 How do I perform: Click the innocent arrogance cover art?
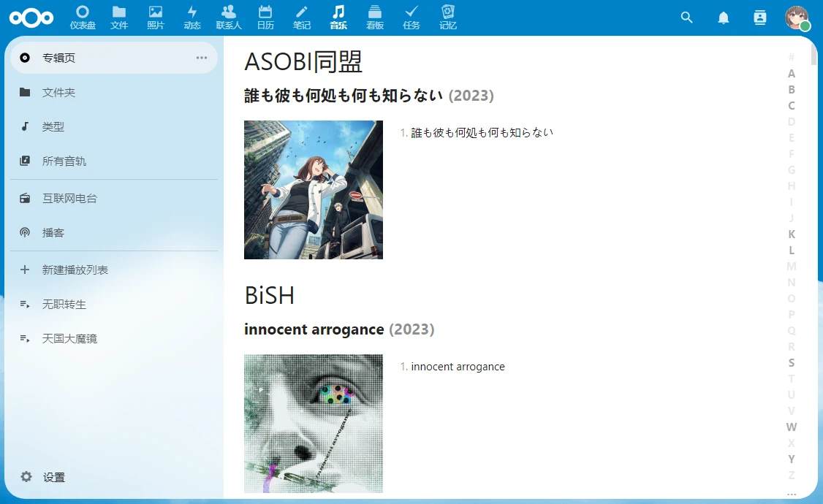coord(314,423)
